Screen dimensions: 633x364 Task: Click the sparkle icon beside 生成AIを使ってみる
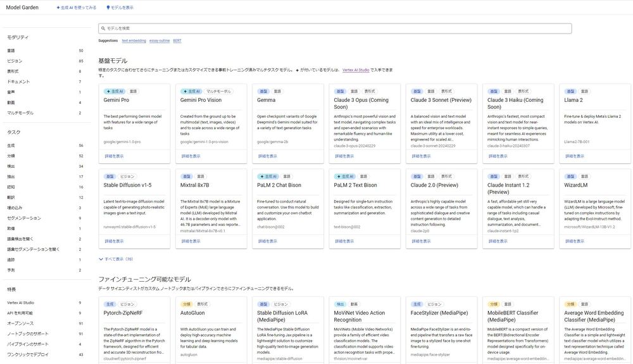point(58,8)
